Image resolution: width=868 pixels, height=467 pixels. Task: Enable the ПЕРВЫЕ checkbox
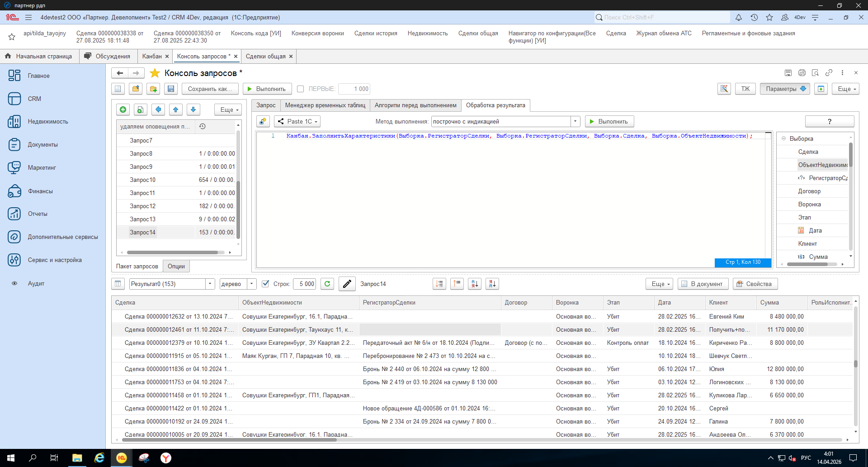(x=300, y=89)
